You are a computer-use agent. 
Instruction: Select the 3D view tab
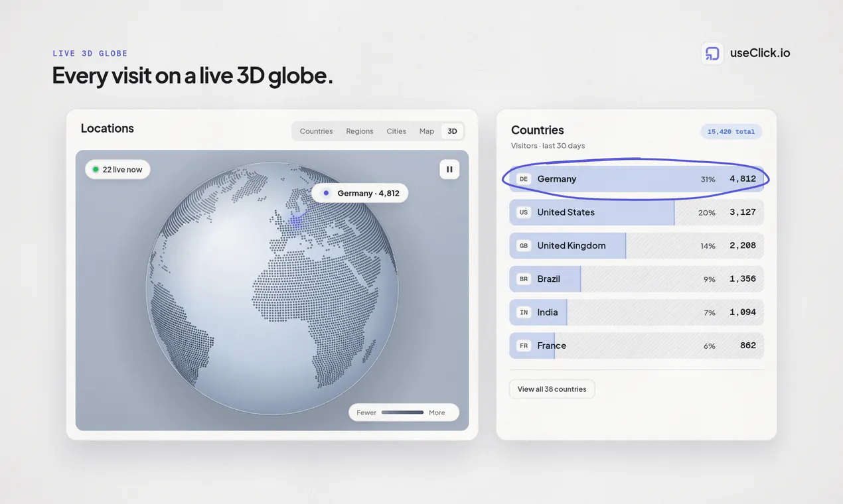coord(452,131)
